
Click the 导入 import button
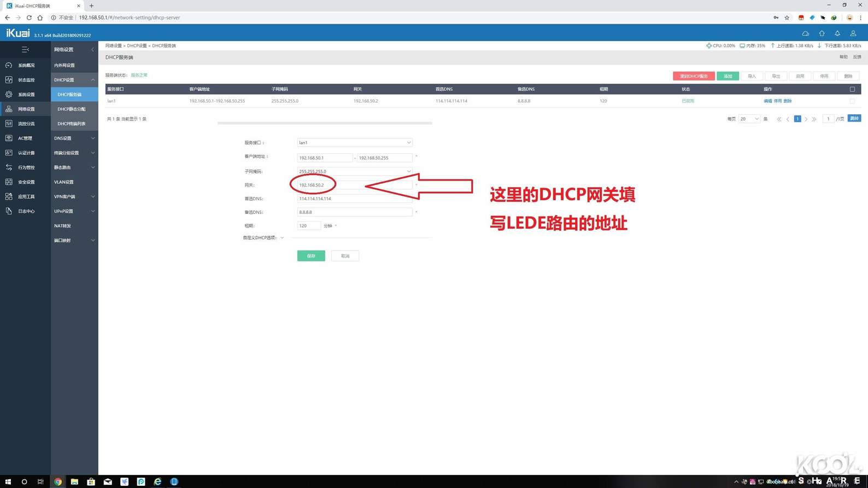(752, 76)
